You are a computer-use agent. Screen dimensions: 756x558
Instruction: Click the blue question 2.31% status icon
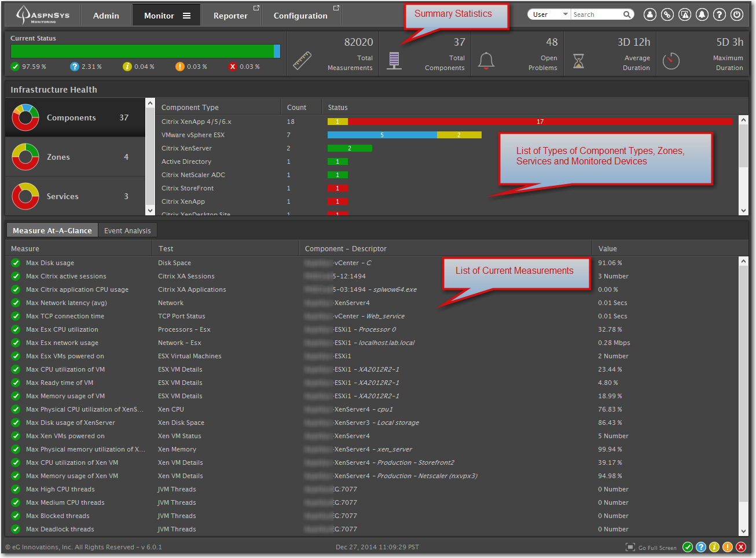(74, 67)
